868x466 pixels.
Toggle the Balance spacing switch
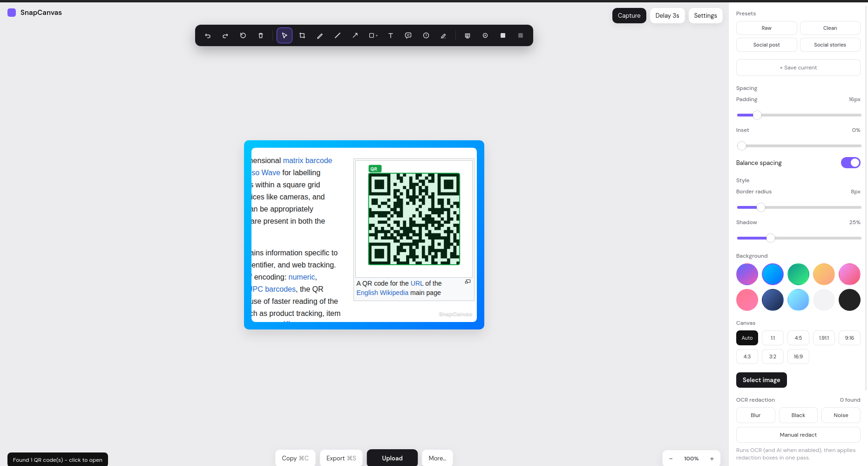point(851,163)
